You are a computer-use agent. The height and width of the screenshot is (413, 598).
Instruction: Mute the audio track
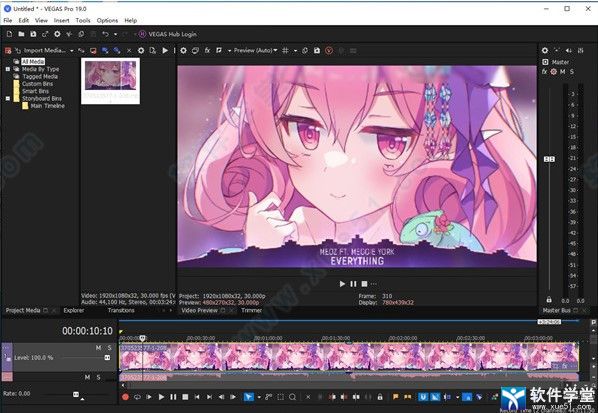point(87,377)
